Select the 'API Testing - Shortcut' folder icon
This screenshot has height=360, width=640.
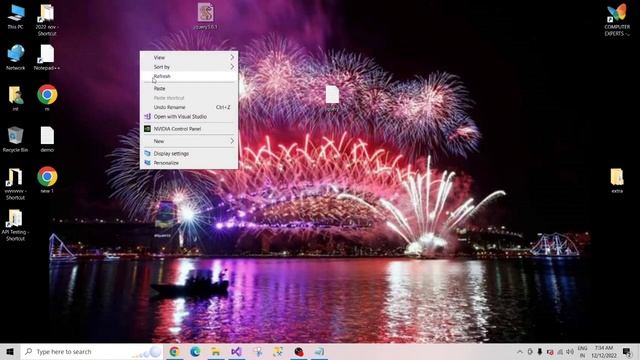point(15,218)
